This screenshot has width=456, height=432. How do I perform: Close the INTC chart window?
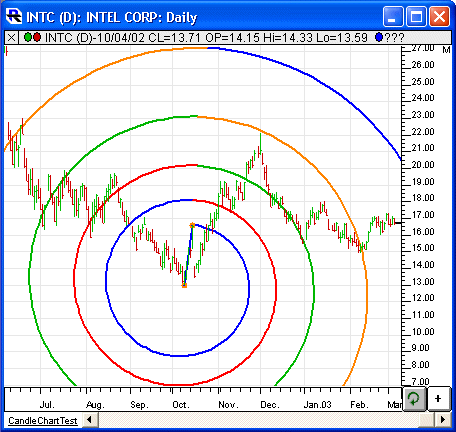click(x=439, y=16)
